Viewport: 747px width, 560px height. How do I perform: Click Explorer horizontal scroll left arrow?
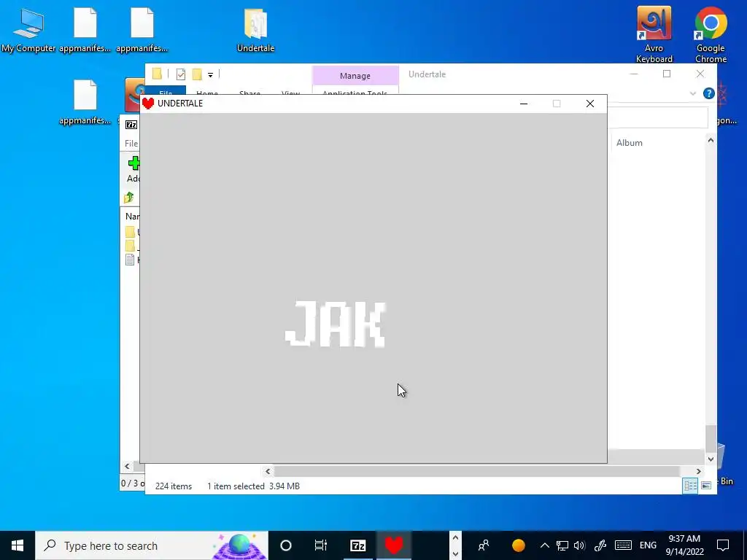[268, 471]
